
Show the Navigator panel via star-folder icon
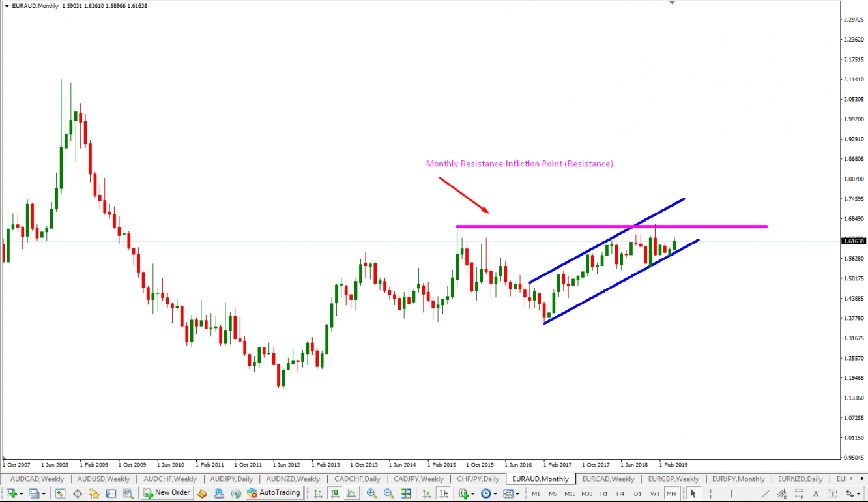click(94, 494)
